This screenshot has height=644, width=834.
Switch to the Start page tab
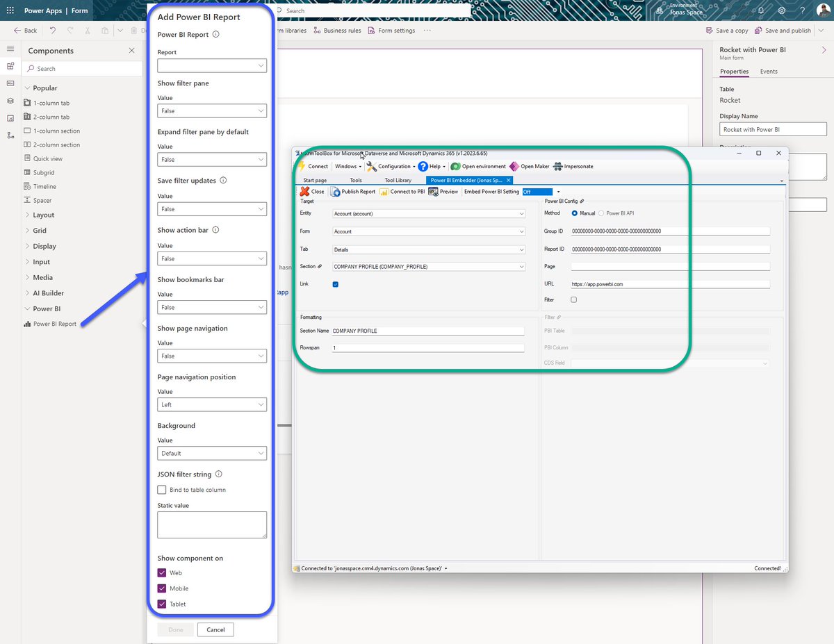coord(315,180)
